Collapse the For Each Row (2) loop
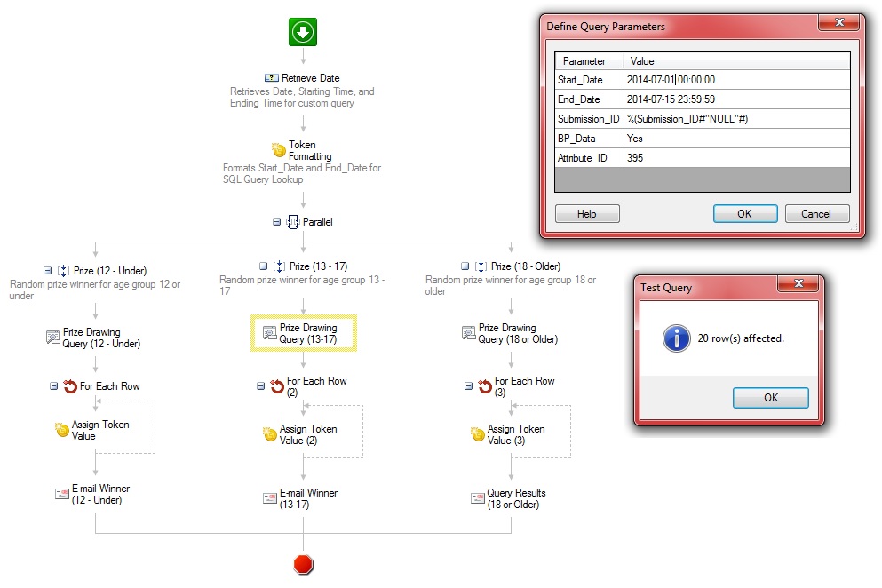The width and height of the screenshot is (882, 588). pyautogui.click(x=261, y=386)
